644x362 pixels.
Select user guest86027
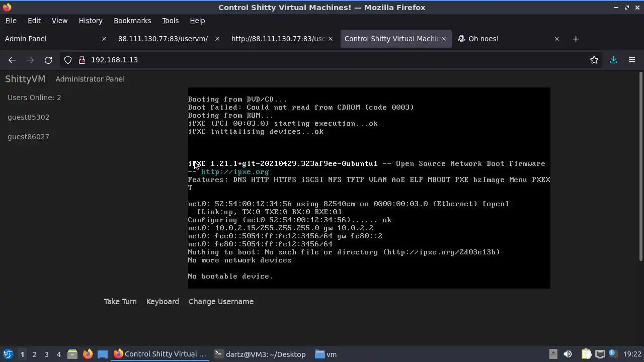[28, 137]
